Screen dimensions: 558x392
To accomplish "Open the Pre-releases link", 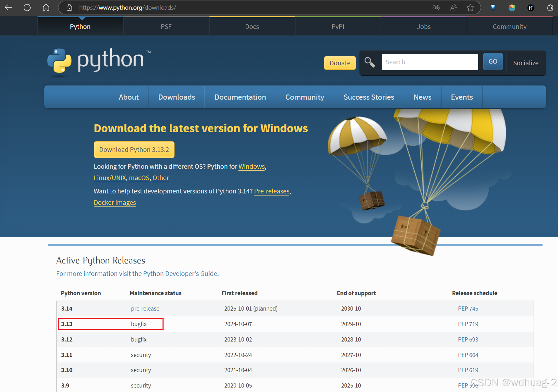I will [x=272, y=191].
